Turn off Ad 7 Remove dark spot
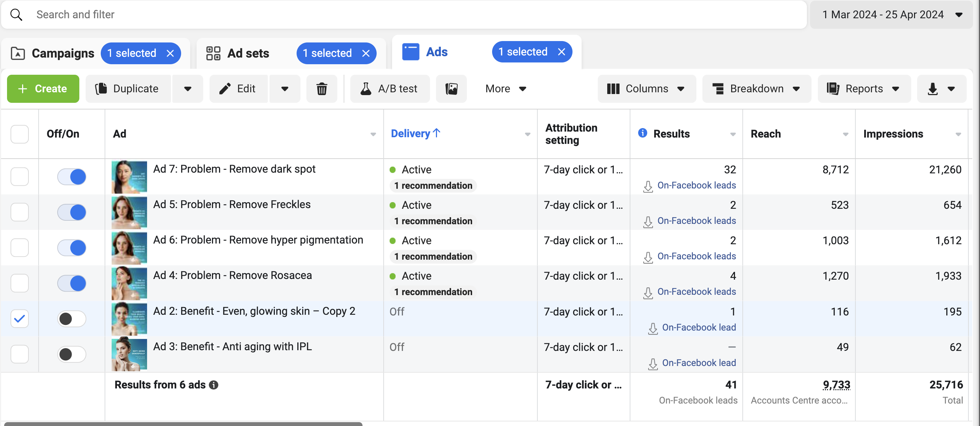This screenshot has width=980, height=426. point(72,177)
